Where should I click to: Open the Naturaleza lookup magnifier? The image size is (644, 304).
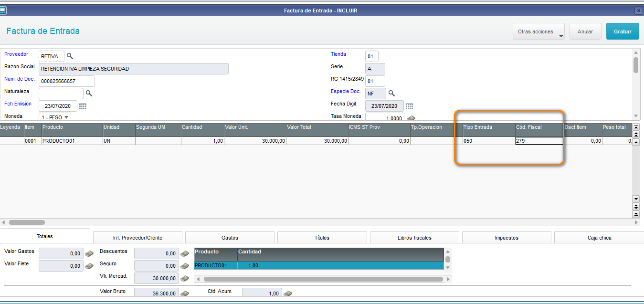[89, 94]
